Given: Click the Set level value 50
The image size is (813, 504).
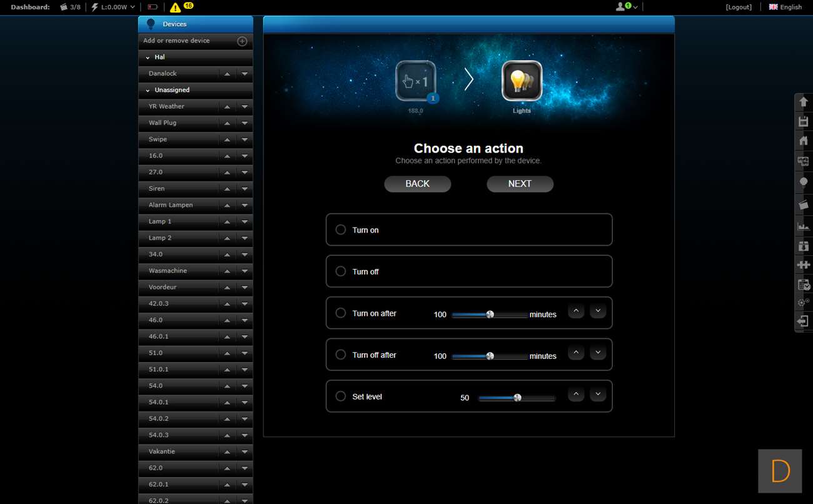Looking at the screenshot, I should tap(465, 398).
